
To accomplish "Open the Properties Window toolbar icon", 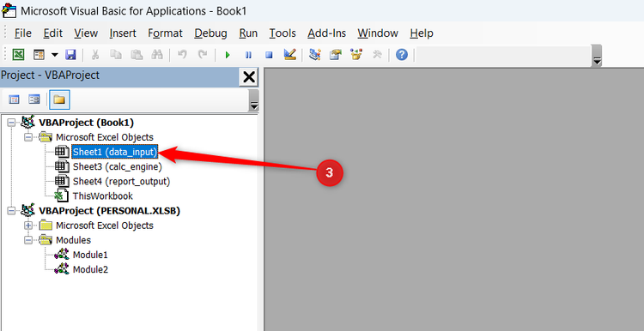I will click(x=336, y=55).
